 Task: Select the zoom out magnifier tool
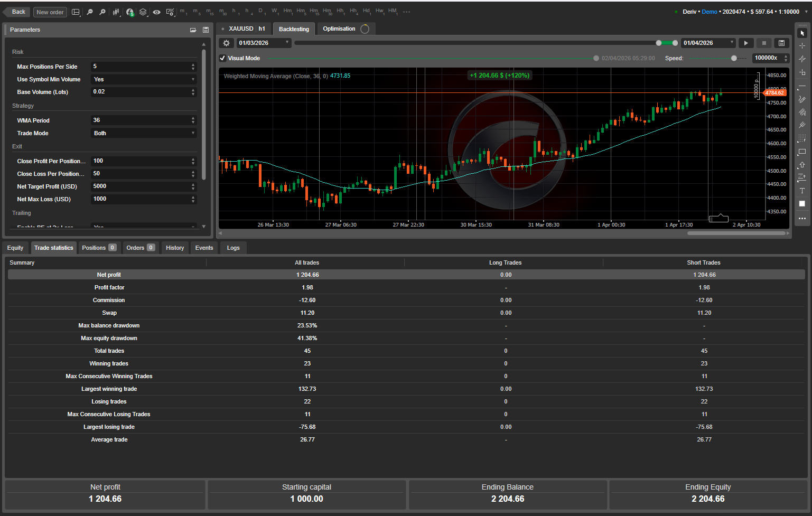pos(89,12)
